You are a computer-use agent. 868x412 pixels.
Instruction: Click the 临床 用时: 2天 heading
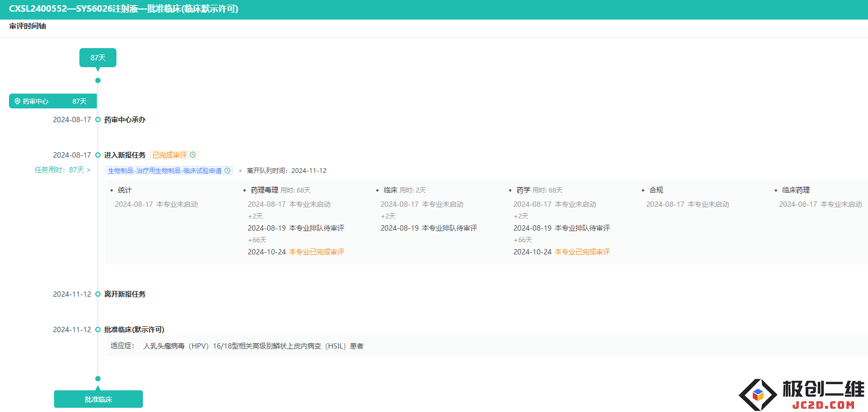[405, 190]
